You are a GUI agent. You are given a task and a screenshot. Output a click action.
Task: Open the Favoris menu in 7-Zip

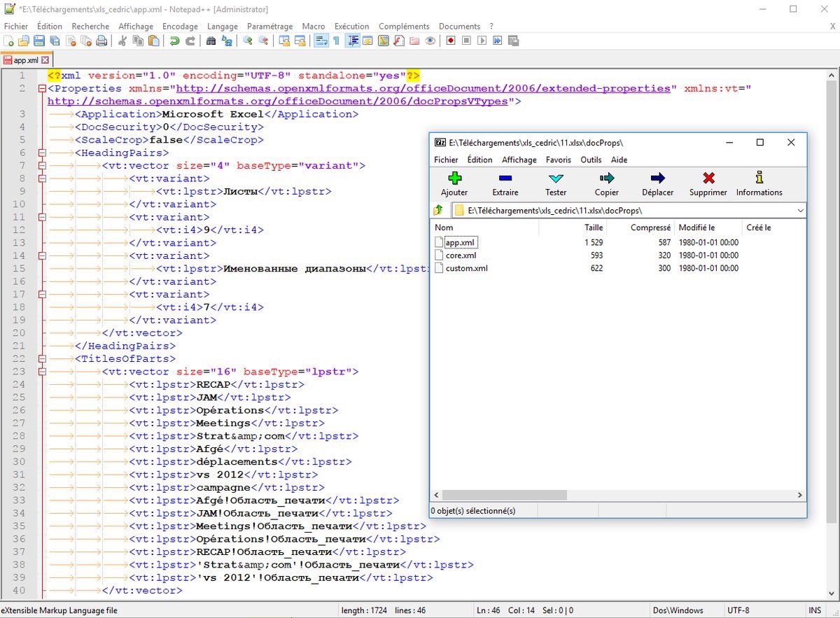click(558, 160)
